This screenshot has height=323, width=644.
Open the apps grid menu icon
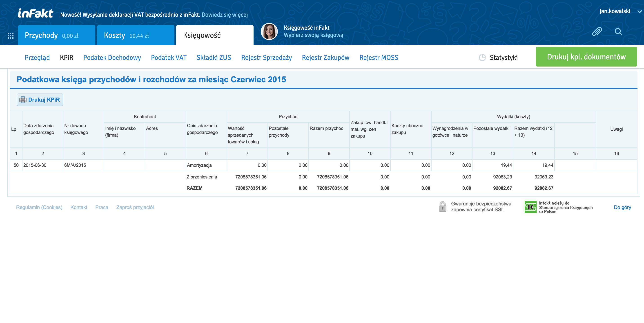pos(11,36)
